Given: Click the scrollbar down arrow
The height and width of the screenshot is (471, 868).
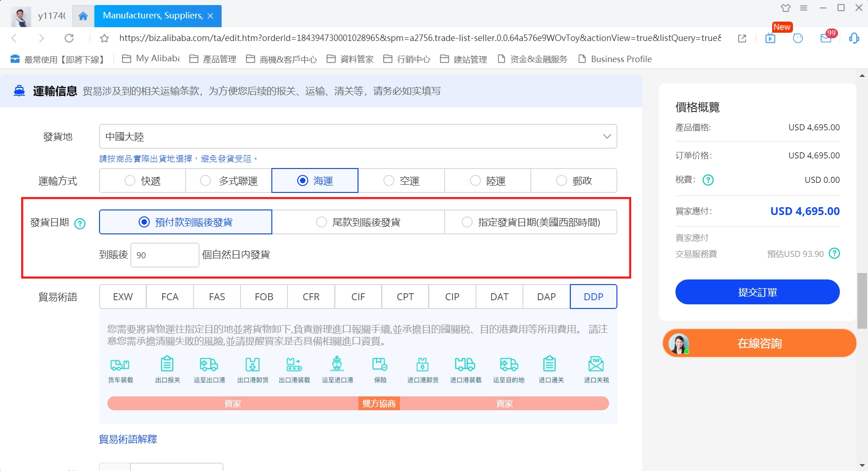Looking at the screenshot, I should tap(862, 465).
